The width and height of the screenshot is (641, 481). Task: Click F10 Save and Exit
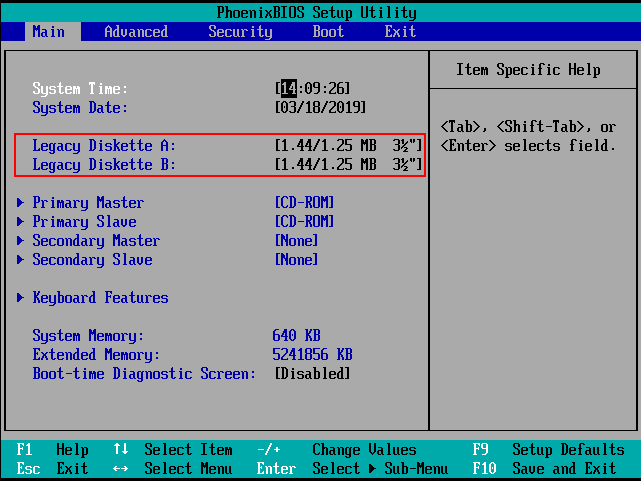[x=548, y=469]
